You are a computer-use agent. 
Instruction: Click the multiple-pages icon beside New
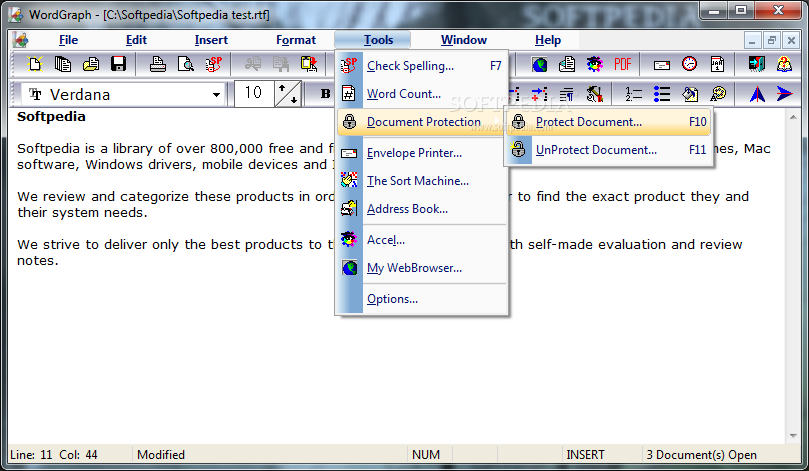point(62,64)
